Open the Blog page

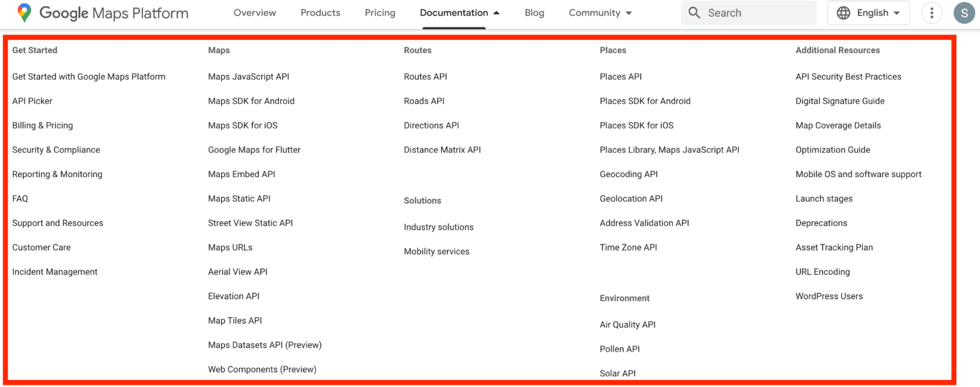534,13
